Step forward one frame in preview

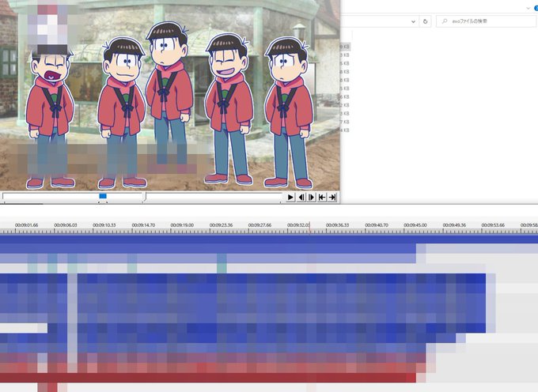coord(311,197)
